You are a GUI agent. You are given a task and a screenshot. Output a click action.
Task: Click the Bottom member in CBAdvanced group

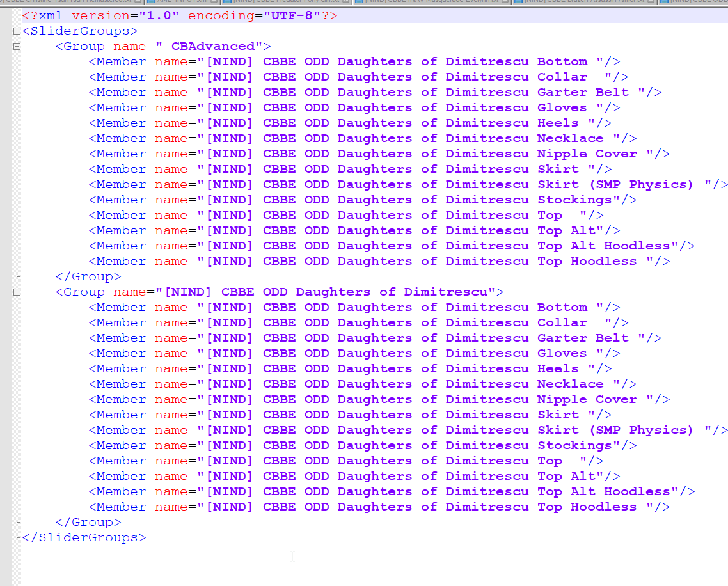click(x=354, y=62)
